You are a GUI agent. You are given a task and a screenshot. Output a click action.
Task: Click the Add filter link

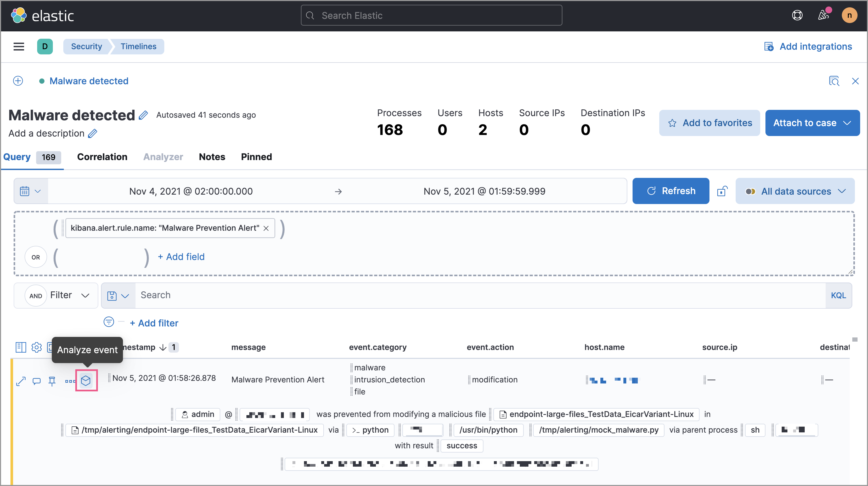coord(154,323)
